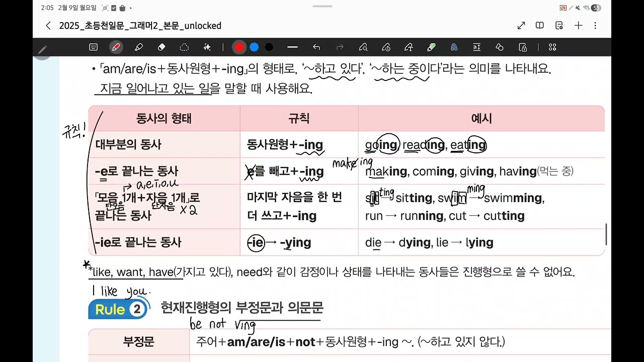Viewport: 644px width, 362px height.
Task: Click the example die → dying
Action: coord(398,243)
